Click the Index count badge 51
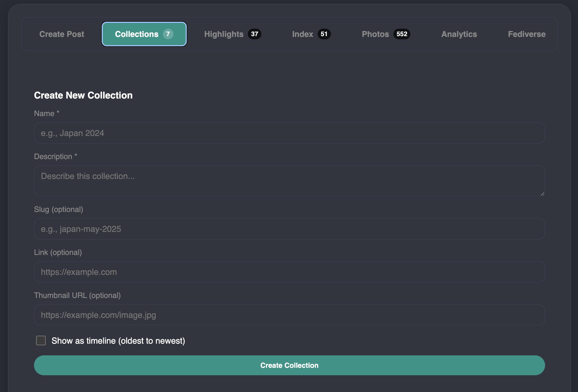This screenshot has height=392, width=578. point(324,34)
